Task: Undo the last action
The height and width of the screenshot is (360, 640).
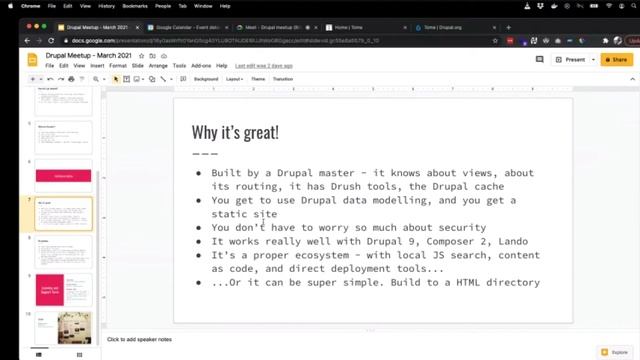Action: (50, 79)
